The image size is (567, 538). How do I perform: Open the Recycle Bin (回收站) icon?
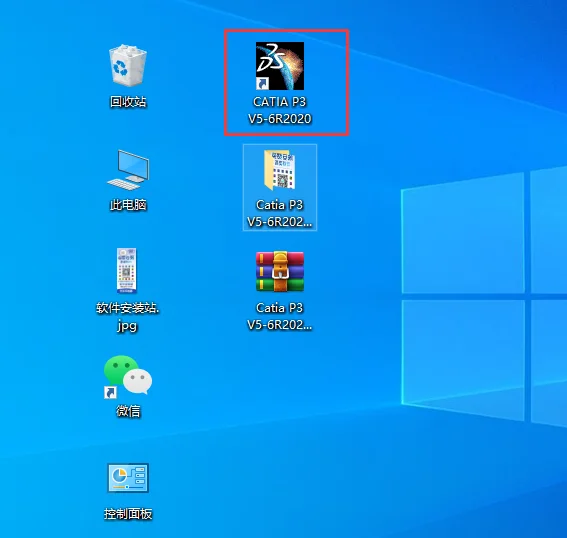tap(128, 65)
